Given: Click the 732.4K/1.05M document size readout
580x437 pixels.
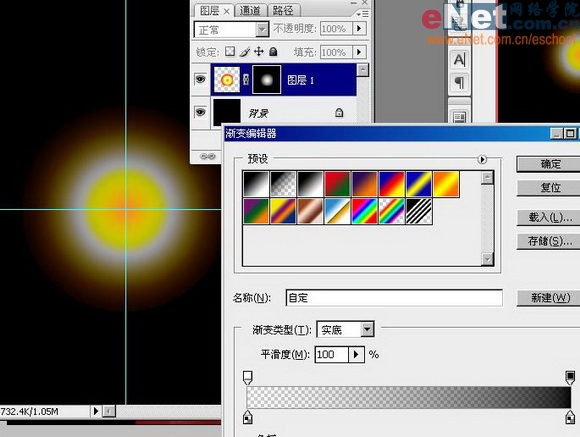Looking at the screenshot, I should coord(30,411).
